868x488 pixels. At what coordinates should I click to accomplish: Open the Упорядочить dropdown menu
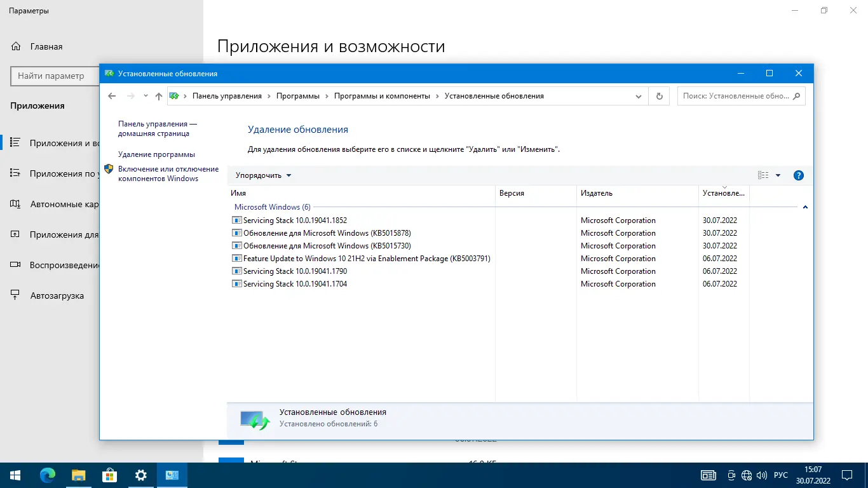point(262,175)
